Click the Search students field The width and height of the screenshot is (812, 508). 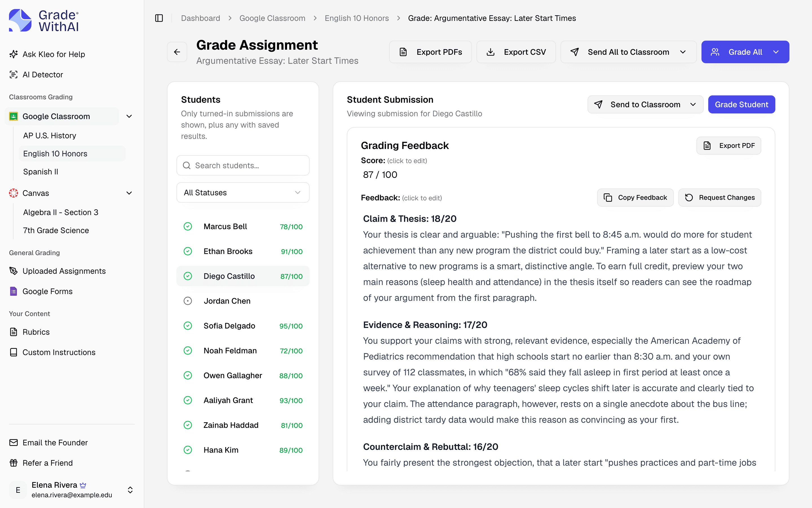coord(243,165)
